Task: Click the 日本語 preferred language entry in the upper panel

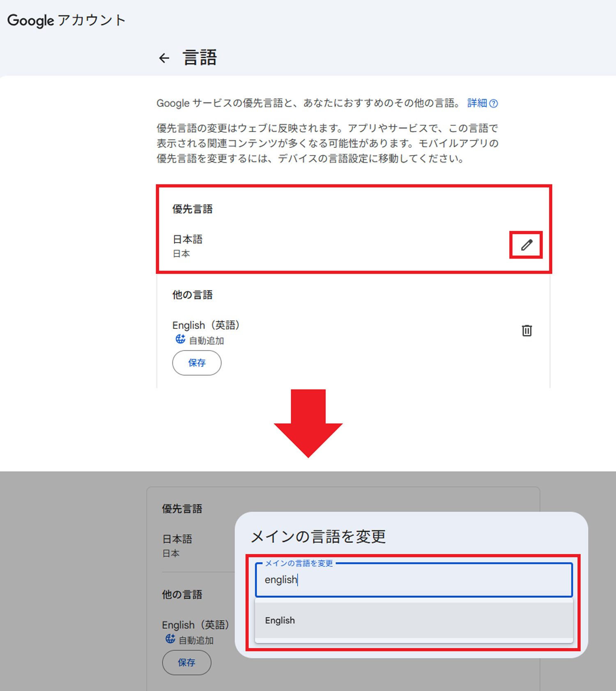Action: click(188, 239)
